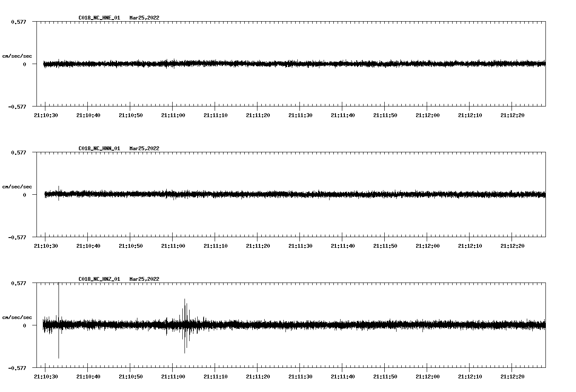The image size is (576, 392).
Task: Click the zero baseline label on the HNN plot
Action: tap(25, 195)
